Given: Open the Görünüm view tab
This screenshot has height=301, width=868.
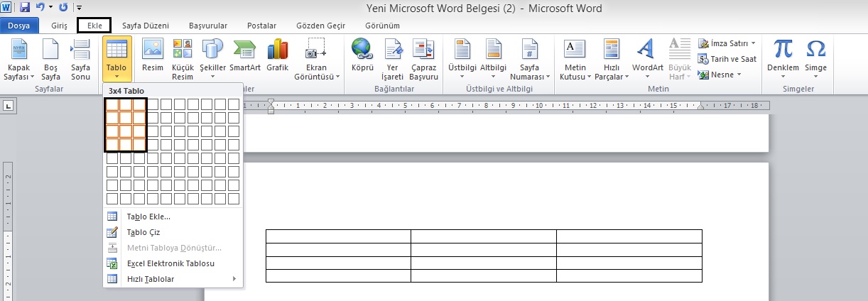Looking at the screenshot, I should [x=382, y=26].
